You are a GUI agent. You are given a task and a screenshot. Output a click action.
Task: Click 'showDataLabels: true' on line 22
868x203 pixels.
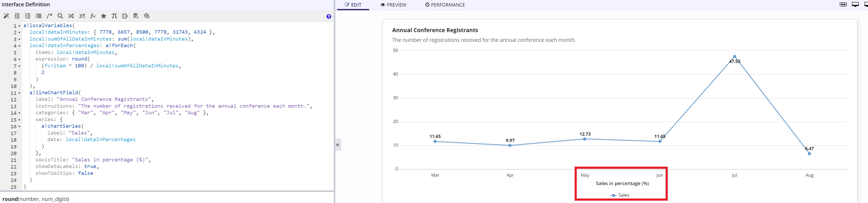(x=66, y=167)
